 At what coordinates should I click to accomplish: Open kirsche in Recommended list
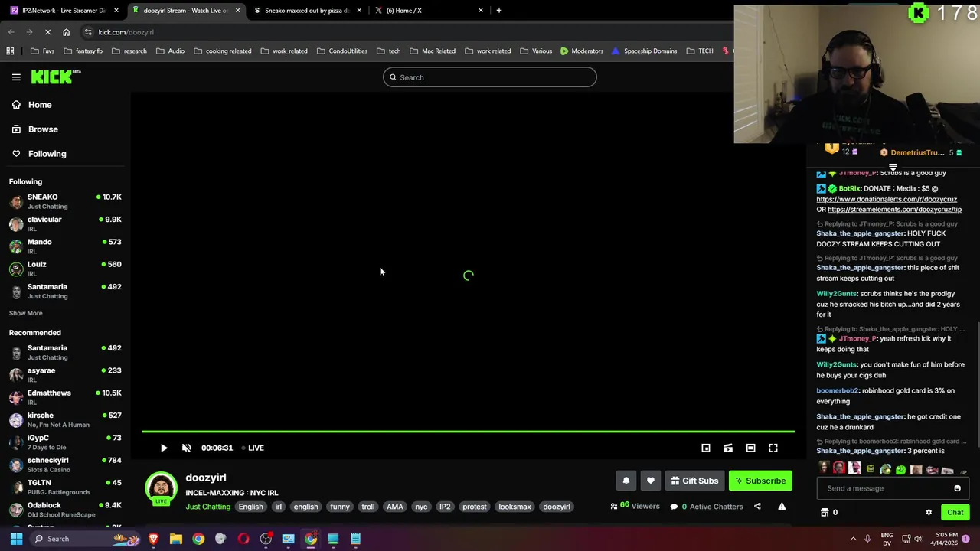point(65,419)
